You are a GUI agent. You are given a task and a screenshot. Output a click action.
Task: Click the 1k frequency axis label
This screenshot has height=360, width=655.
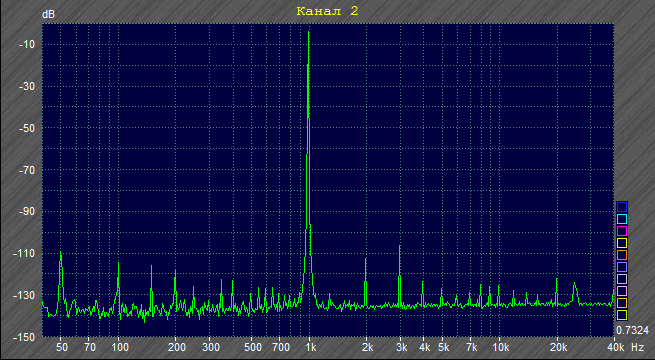(x=310, y=347)
